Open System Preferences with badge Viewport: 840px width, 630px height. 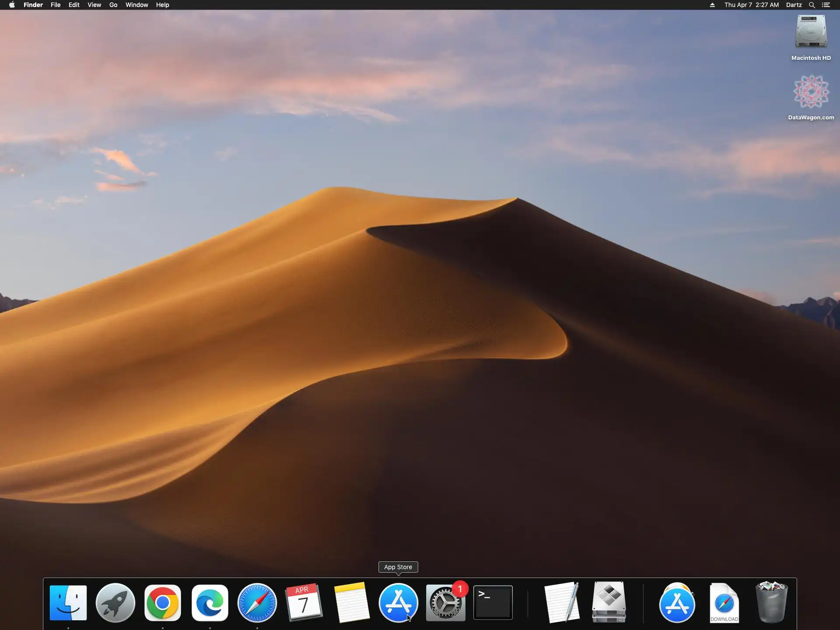pos(445,603)
